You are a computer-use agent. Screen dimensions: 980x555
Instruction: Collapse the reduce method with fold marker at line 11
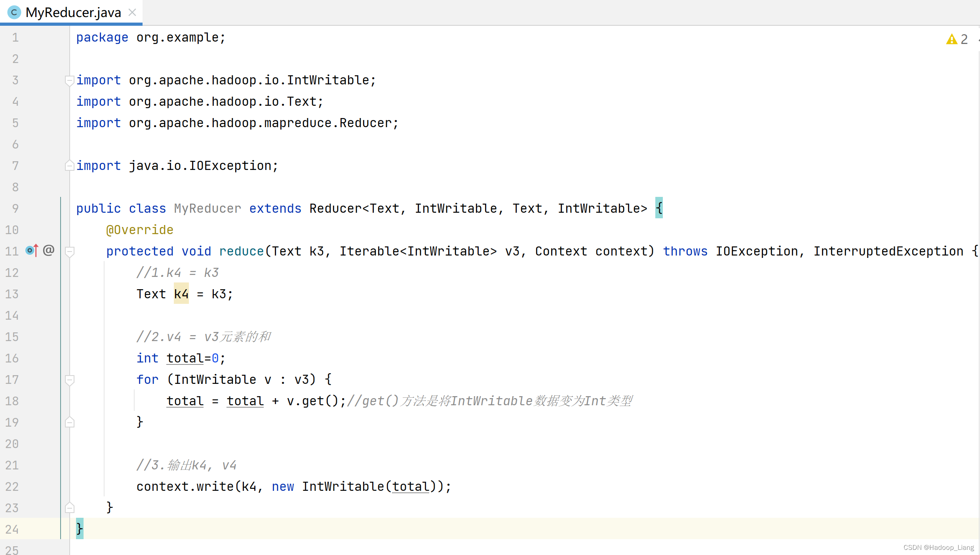(69, 252)
